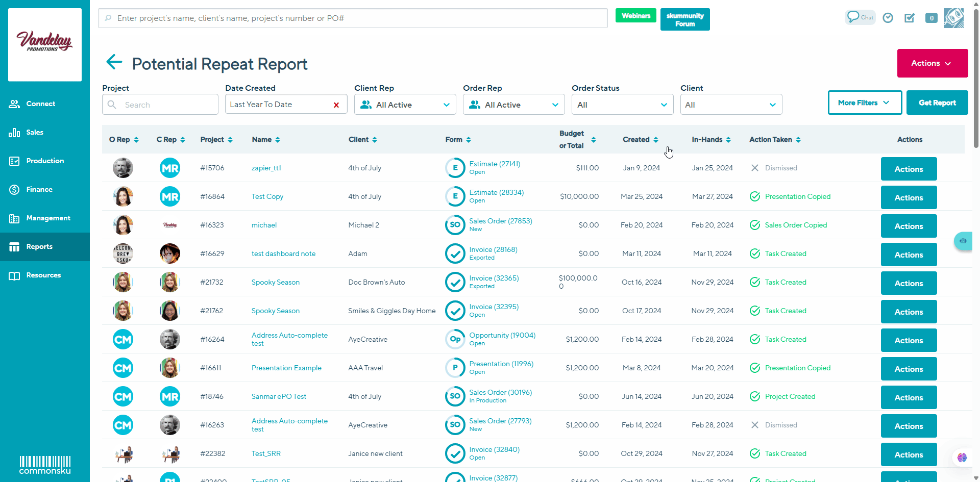Click the back arrow beside Potential Repeat Report
Screen dimensions: 980x482
pos(114,62)
